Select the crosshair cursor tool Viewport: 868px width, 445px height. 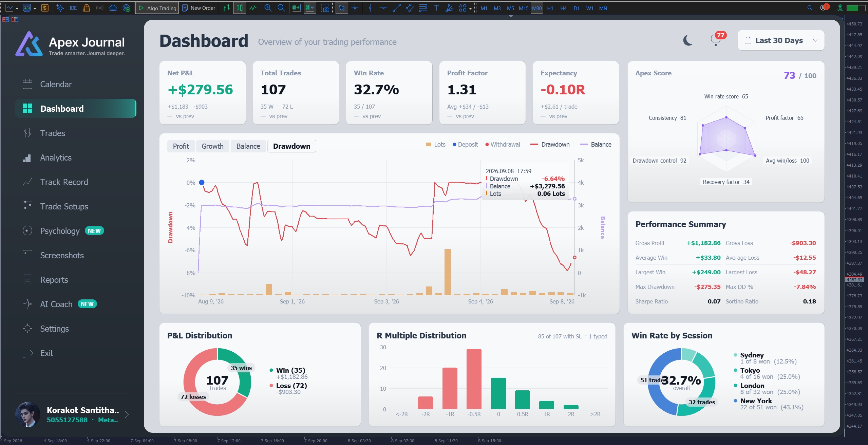point(355,8)
